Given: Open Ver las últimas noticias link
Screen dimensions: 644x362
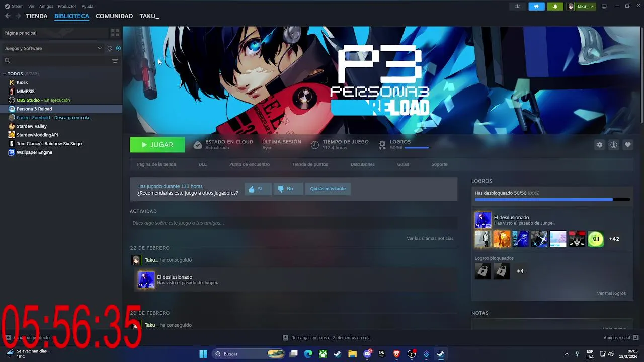Looking at the screenshot, I should point(430,238).
